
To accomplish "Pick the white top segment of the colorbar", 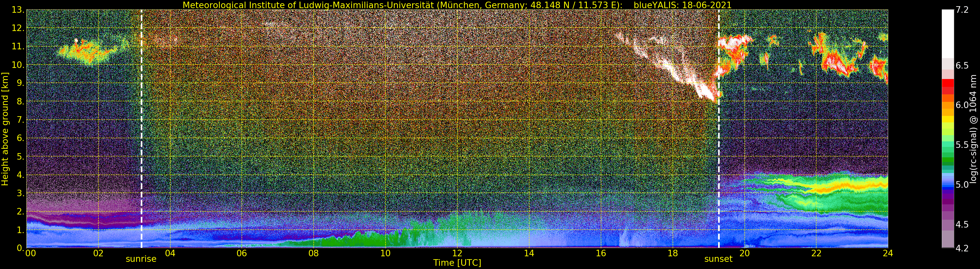I will [x=948, y=34].
